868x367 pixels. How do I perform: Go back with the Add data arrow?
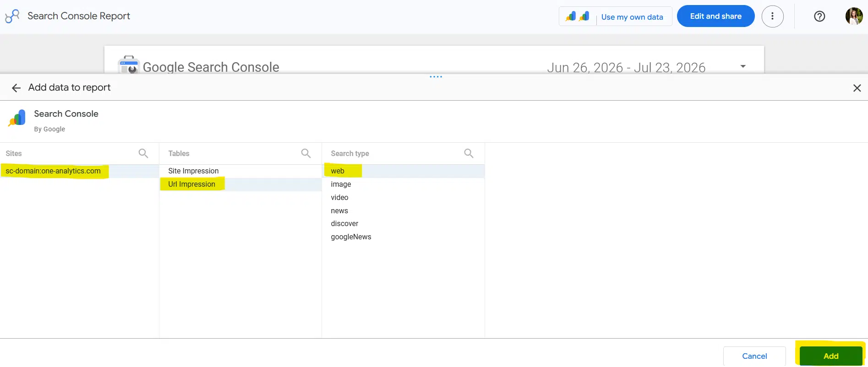pos(16,88)
